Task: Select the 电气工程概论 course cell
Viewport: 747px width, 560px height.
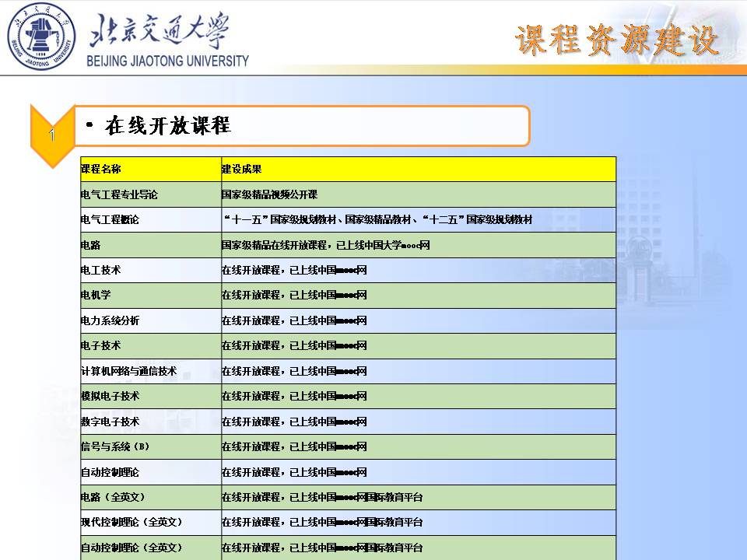Action: [110, 220]
